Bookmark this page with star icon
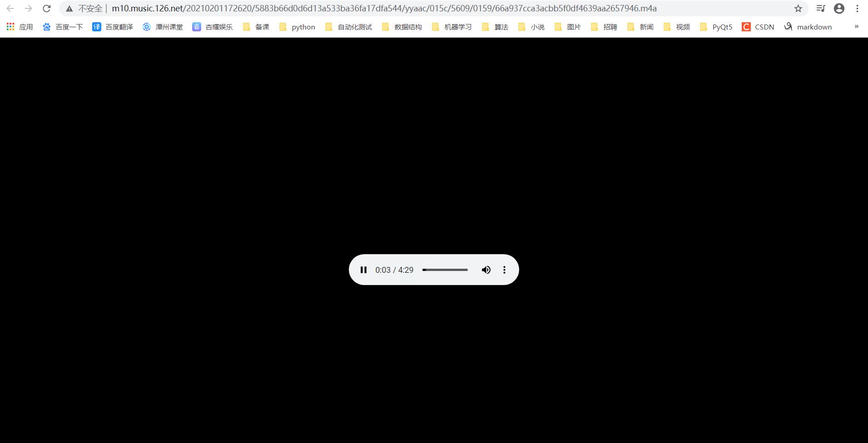The height and width of the screenshot is (443, 868). (x=798, y=8)
